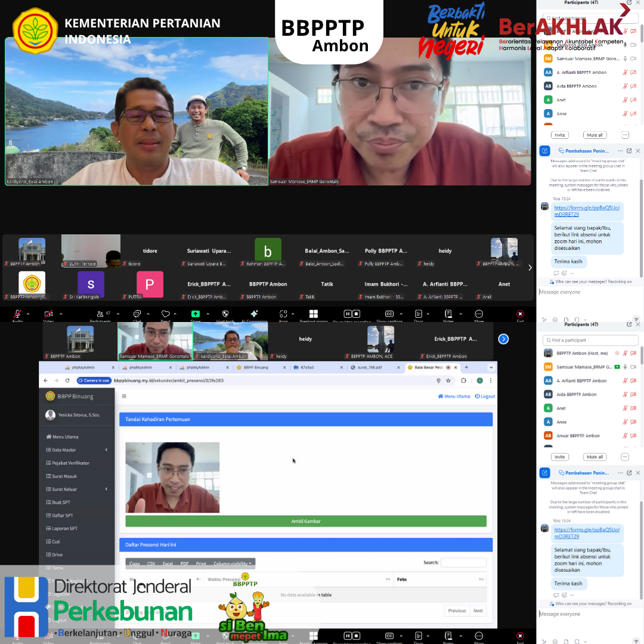The image size is (644, 644).
Task: Start video in the gallery-view Zoom toolbar
Action: [x=48, y=314]
